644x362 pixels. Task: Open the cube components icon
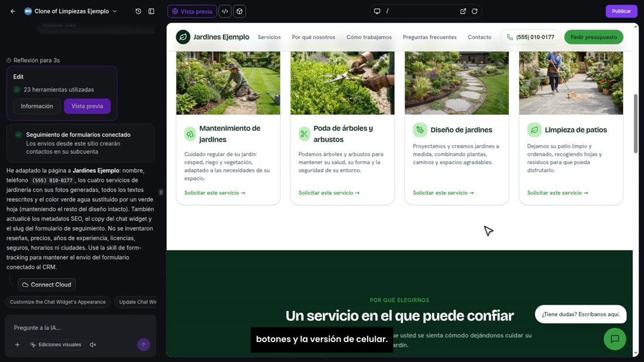point(239,12)
